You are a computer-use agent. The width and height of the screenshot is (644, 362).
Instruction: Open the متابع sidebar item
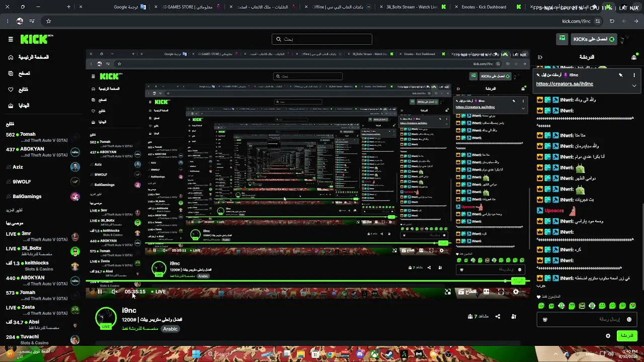[19, 89]
